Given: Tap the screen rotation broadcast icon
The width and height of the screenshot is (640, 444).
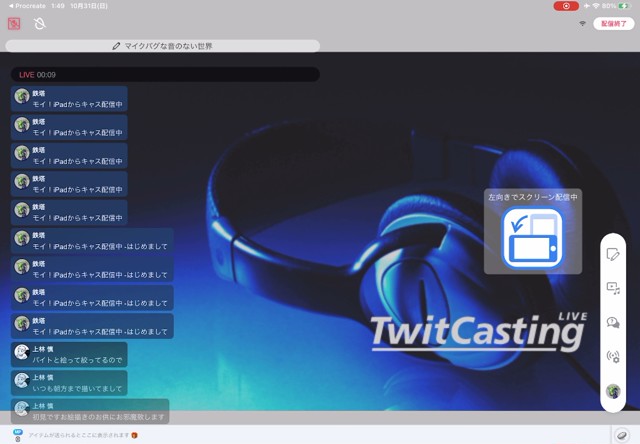Looking at the screenshot, I should point(533,238).
